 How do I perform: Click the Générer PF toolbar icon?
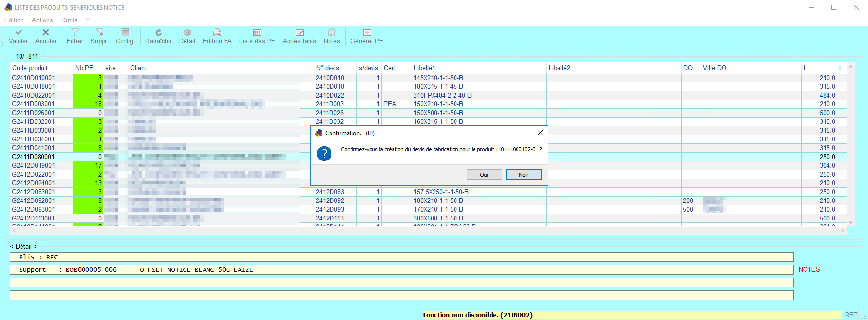pos(367,32)
